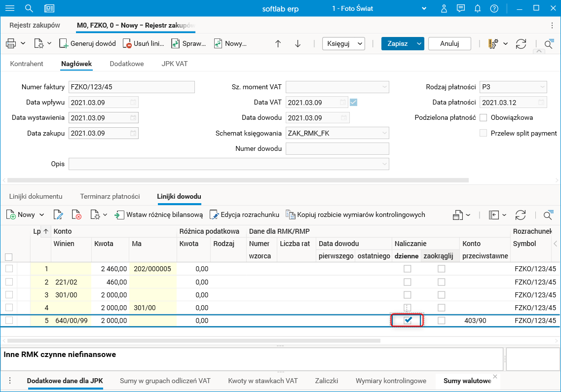Click the print icon in main toolbar
This screenshot has height=392, width=561.
[x=11, y=43]
